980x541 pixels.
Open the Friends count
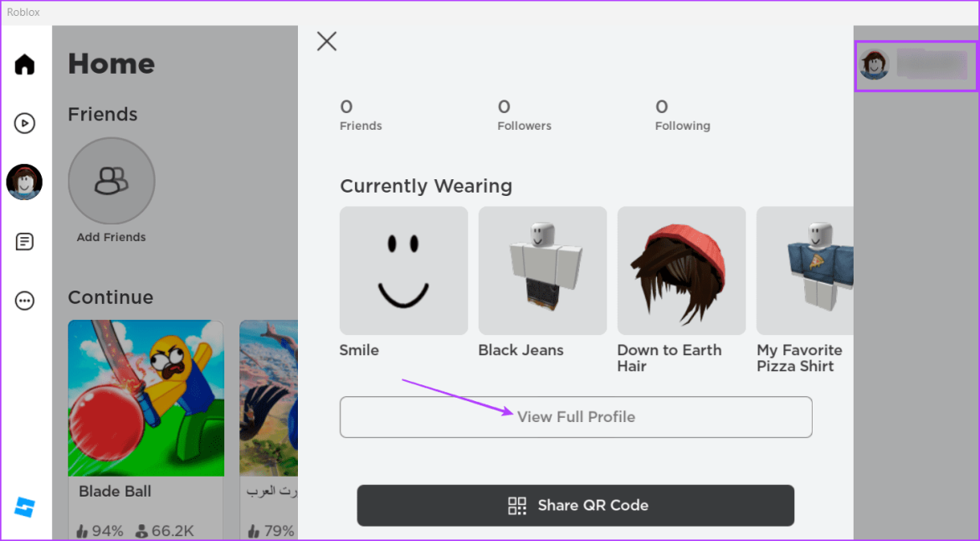click(360, 115)
